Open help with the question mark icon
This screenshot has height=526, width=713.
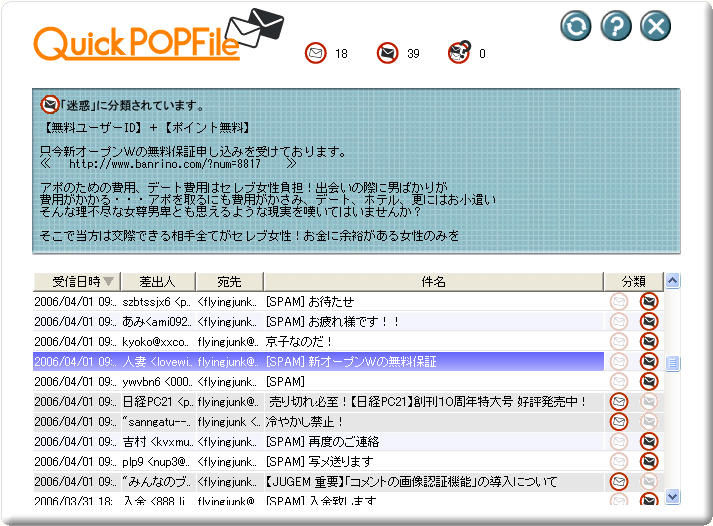(x=616, y=25)
